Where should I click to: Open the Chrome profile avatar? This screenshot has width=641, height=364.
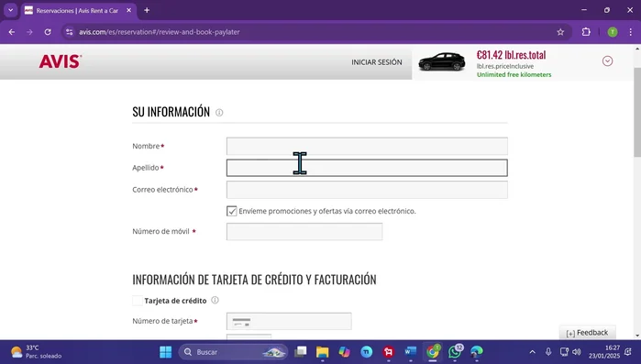click(x=612, y=32)
